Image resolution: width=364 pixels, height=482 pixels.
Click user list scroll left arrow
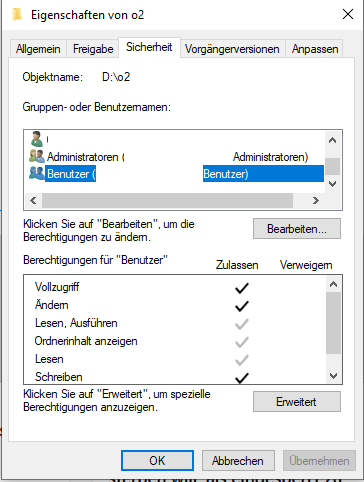pyautogui.click(x=33, y=200)
